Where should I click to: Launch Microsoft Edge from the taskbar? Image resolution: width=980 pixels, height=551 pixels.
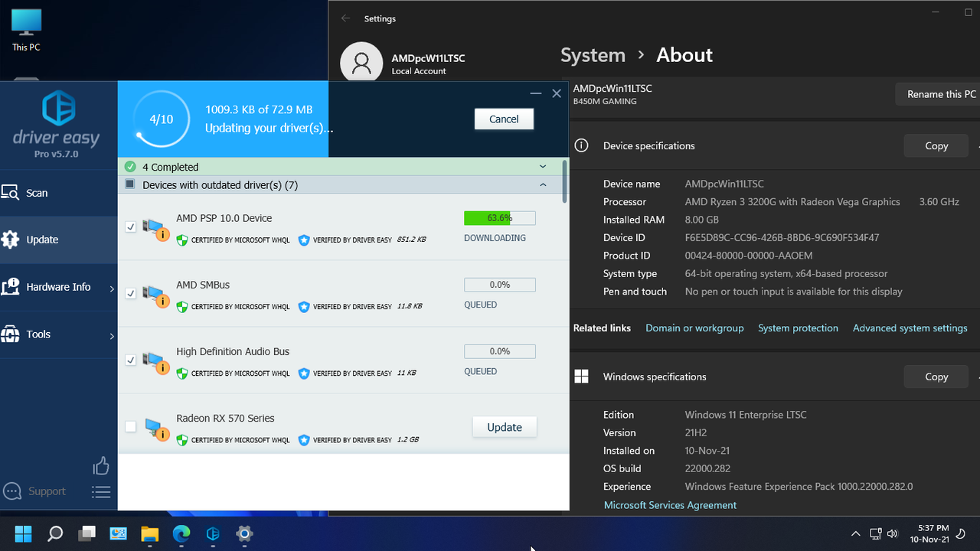click(181, 533)
